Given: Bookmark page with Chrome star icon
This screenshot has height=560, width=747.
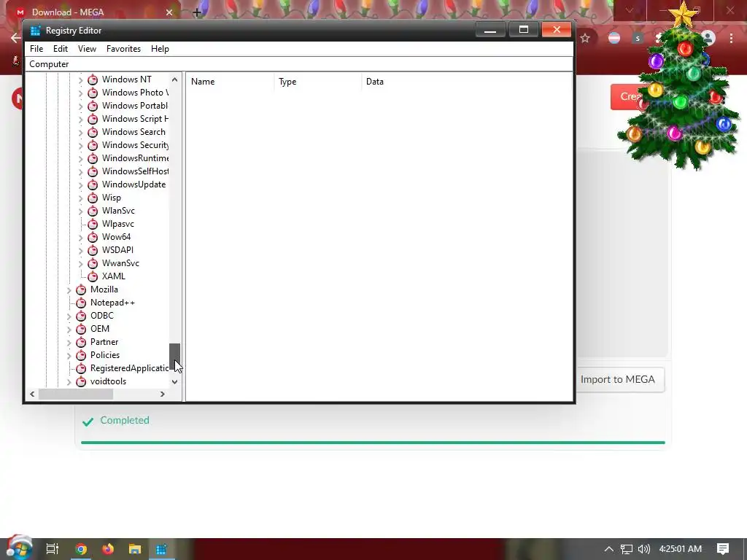Looking at the screenshot, I should [585, 38].
